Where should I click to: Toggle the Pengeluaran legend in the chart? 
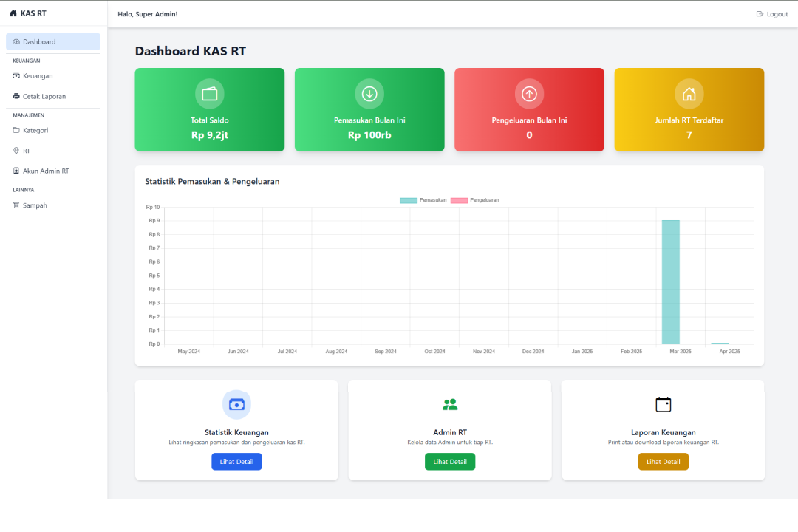[x=471, y=199]
